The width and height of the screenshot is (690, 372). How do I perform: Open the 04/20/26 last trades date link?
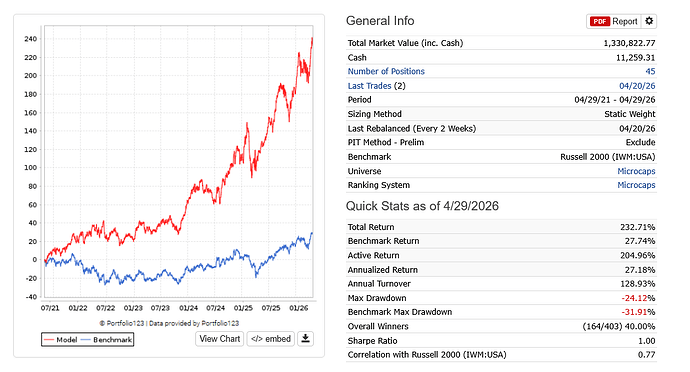coord(637,86)
